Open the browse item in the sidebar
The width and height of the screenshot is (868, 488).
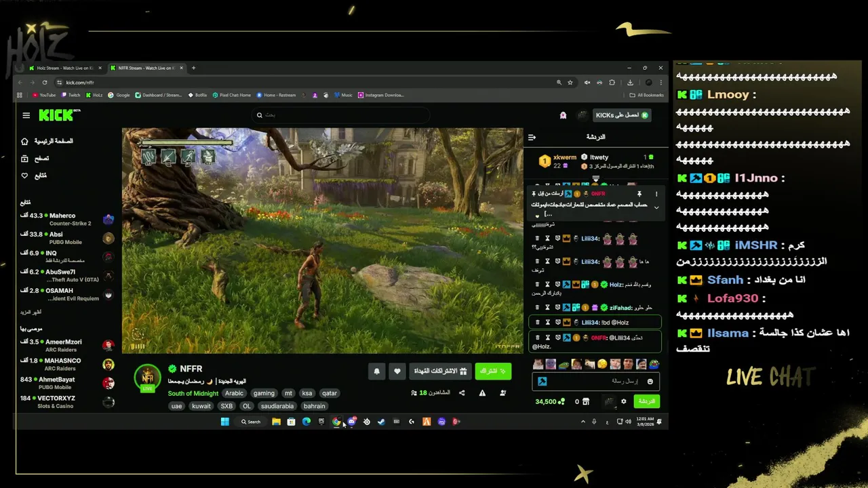[x=35, y=158]
